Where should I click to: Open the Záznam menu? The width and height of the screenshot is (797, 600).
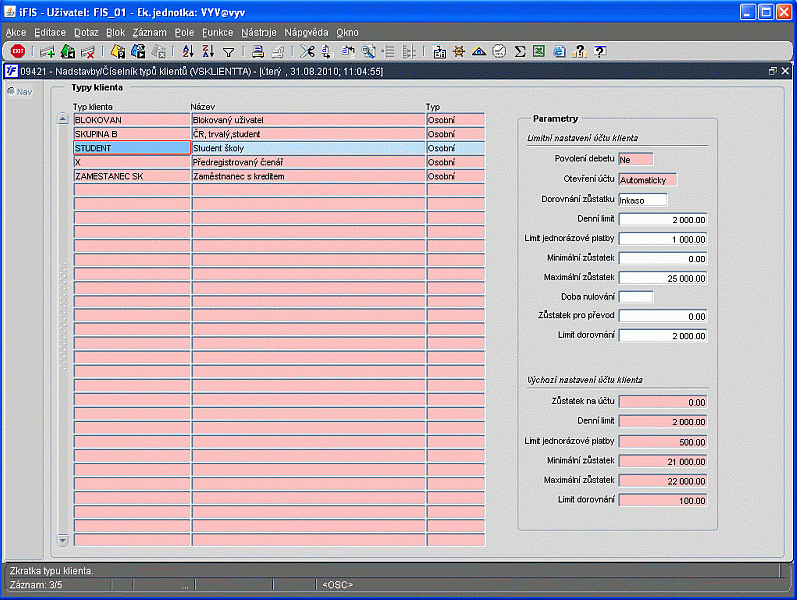click(x=149, y=32)
